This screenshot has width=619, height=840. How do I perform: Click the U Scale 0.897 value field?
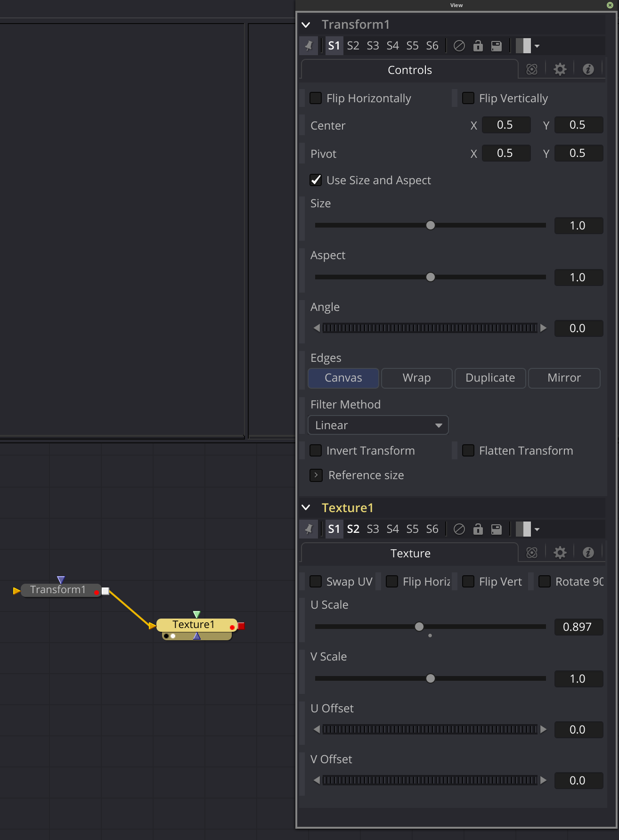pyautogui.click(x=579, y=627)
